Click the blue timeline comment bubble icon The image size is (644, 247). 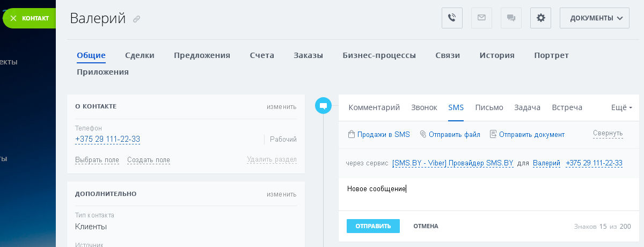[x=323, y=106]
